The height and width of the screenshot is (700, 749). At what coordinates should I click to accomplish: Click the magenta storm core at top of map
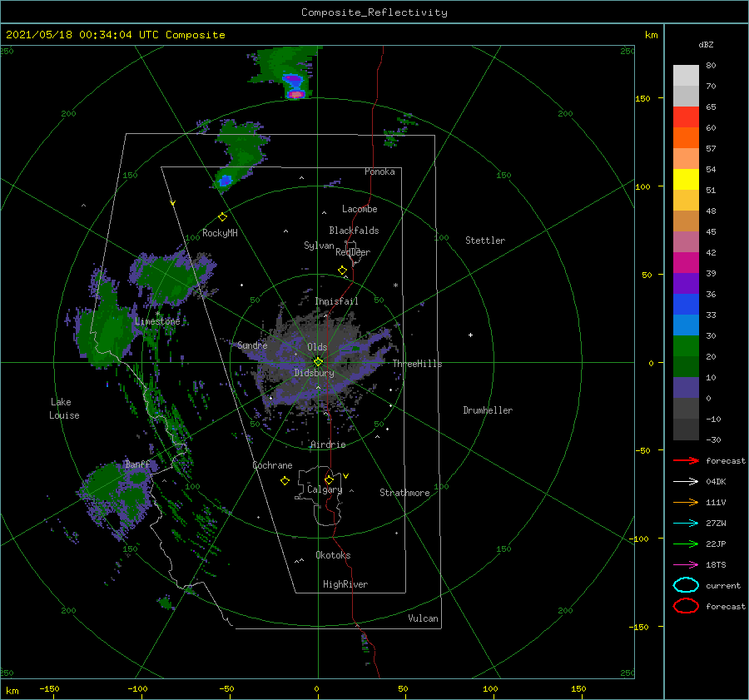295,94
